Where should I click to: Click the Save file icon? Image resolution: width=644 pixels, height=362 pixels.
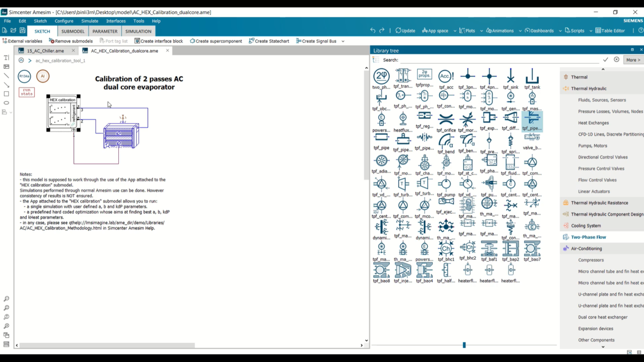click(23, 31)
